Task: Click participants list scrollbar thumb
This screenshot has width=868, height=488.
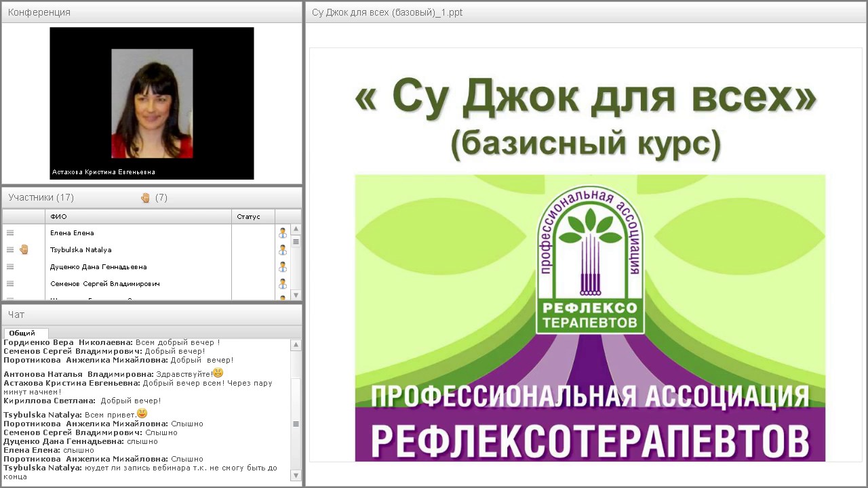Action: 296,241
